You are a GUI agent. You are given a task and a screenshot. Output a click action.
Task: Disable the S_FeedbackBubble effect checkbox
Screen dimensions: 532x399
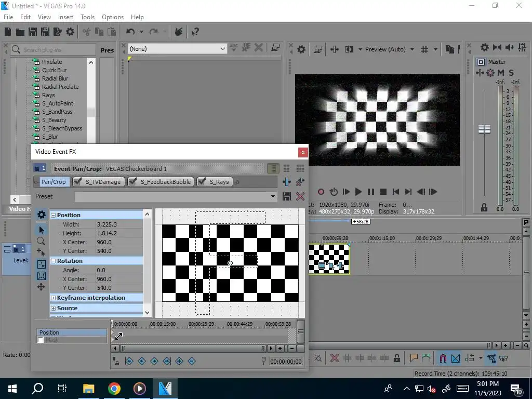[132, 182]
